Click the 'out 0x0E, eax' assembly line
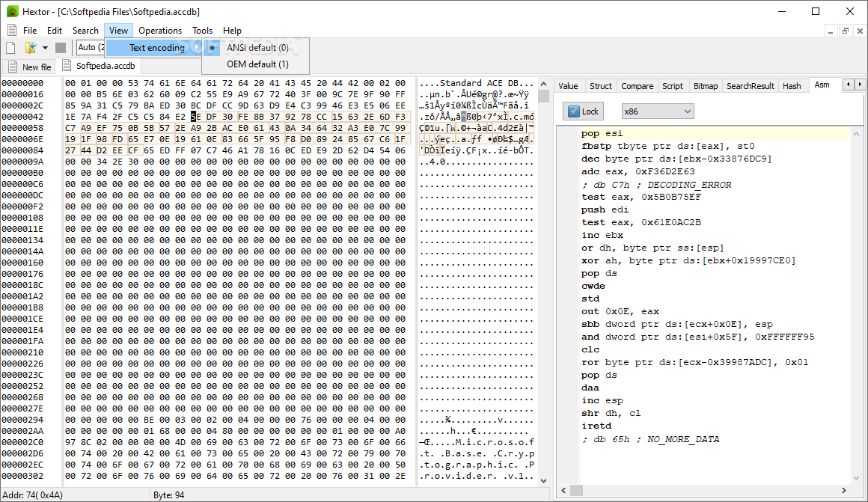The width and height of the screenshot is (868, 502). click(x=620, y=312)
